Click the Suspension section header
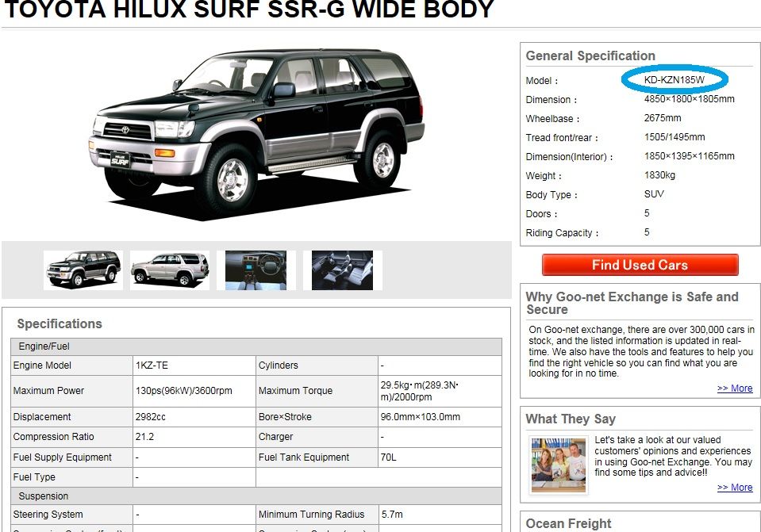The image size is (761, 532). pyautogui.click(x=256, y=496)
